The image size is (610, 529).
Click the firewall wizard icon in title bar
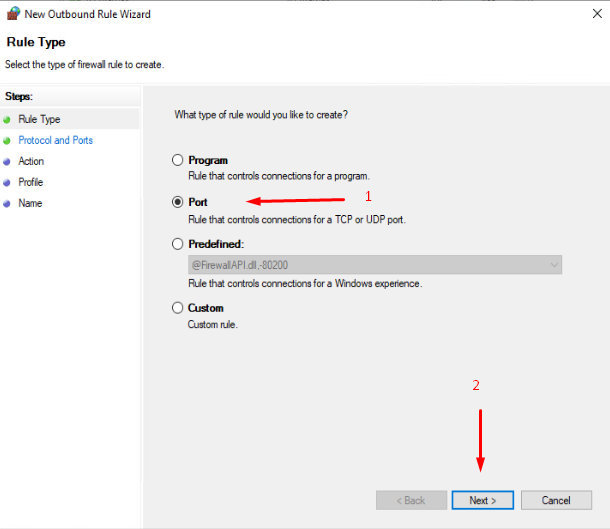pos(13,14)
